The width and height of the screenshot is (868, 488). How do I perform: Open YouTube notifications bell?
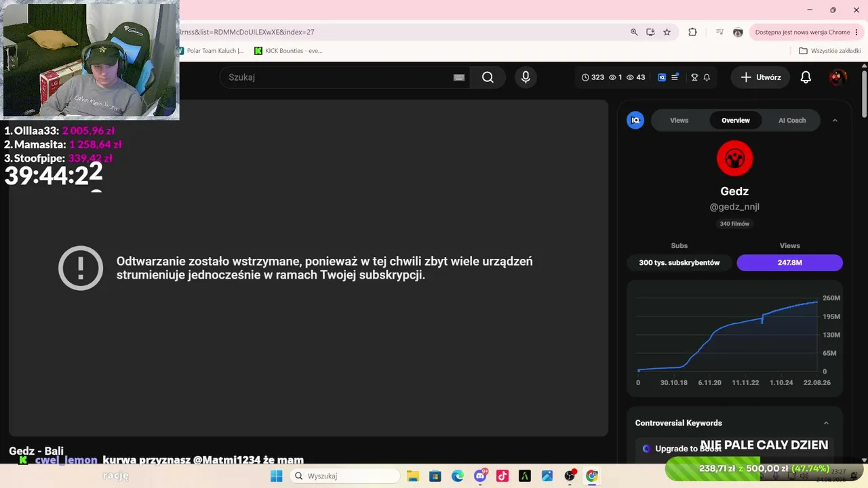pos(806,77)
